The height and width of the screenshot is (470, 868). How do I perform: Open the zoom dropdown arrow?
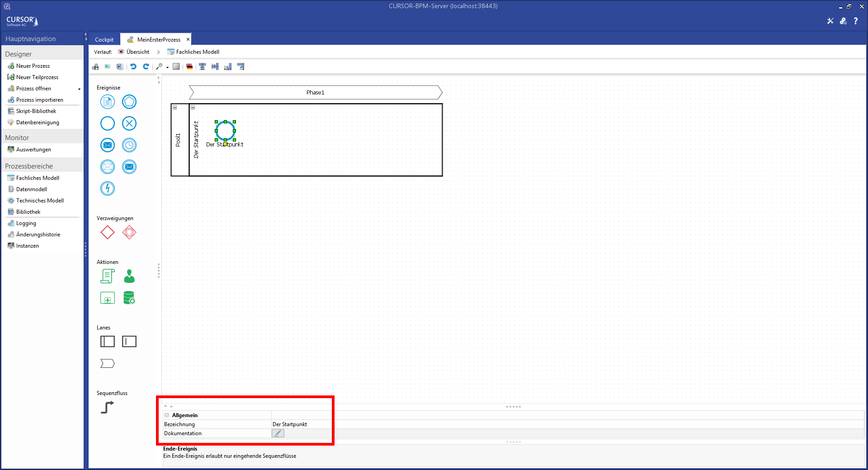click(167, 67)
